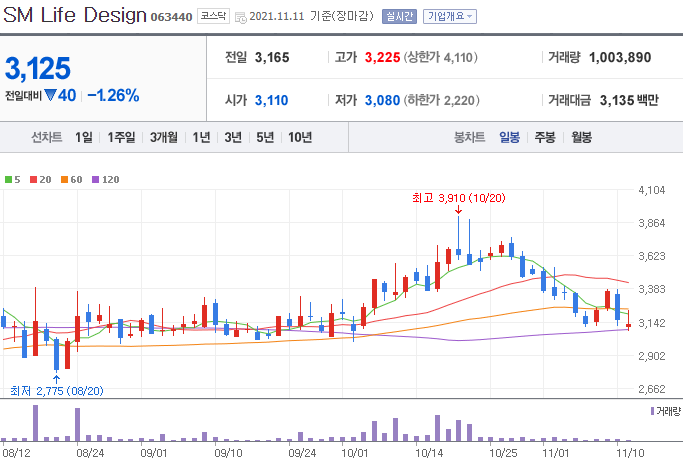Click the purple 120-day moving average swatch
683x463 pixels.
click(96, 179)
